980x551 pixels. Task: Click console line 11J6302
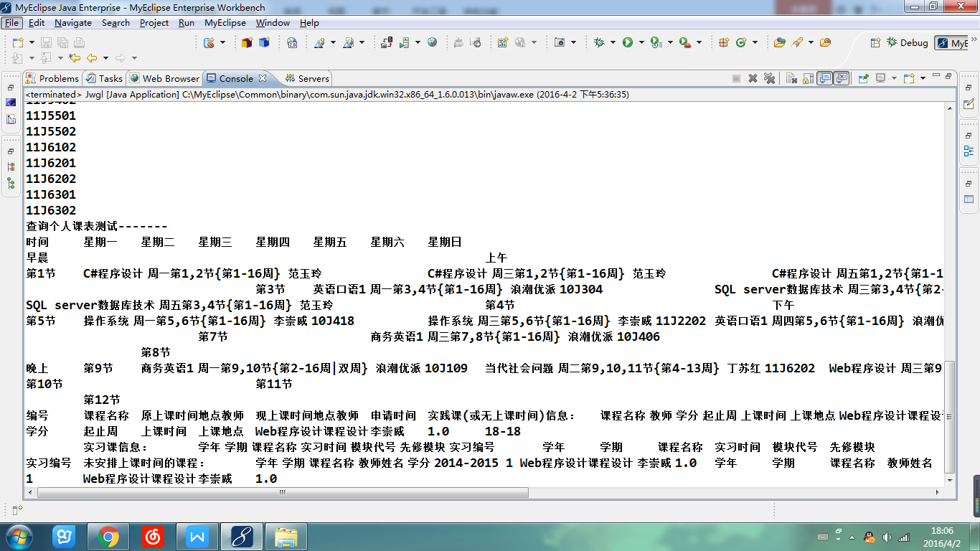click(x=51, y=210)
